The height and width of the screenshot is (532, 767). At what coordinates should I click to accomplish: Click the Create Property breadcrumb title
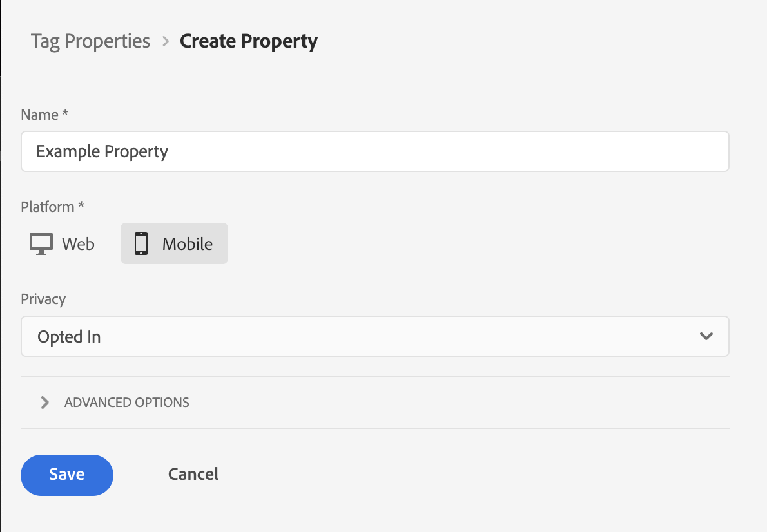(248, 41)
